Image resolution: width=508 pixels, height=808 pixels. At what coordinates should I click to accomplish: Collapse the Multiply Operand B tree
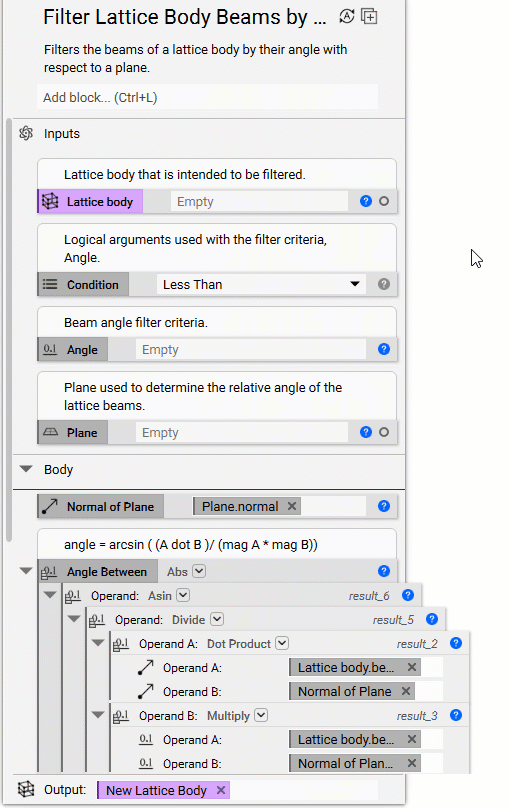97,715
